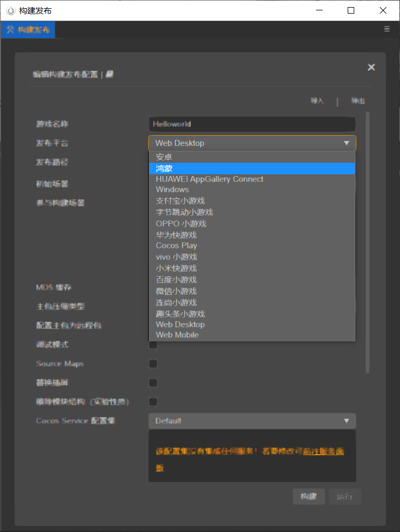Collapse the 发布平台 dropdown
Screen dimensions: 400x532
[252, 143]
